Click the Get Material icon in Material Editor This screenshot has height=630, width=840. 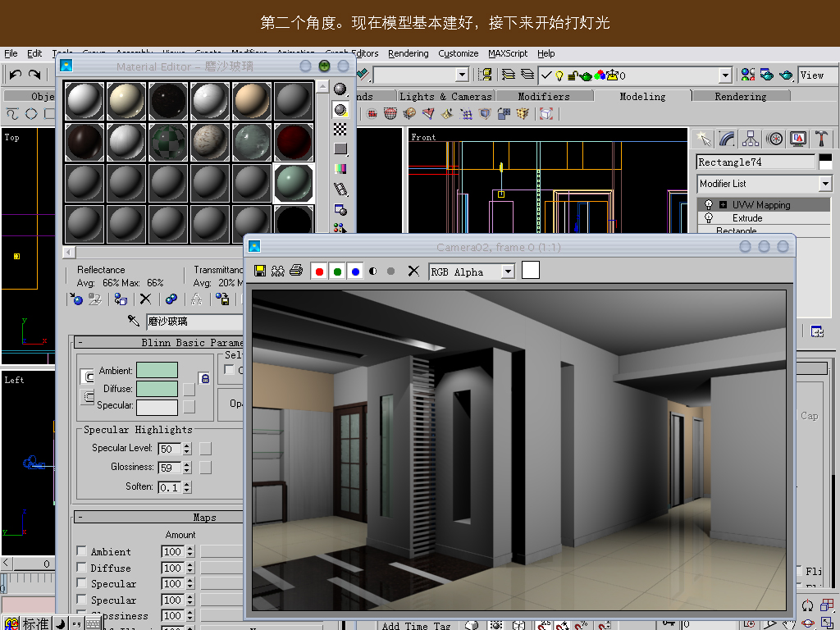(x=76, y=299)
